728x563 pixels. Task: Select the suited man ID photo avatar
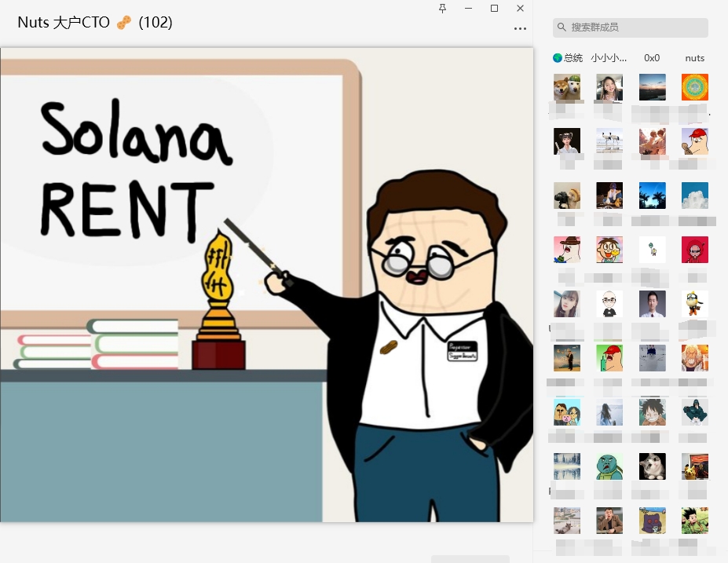tap(653, 304)
